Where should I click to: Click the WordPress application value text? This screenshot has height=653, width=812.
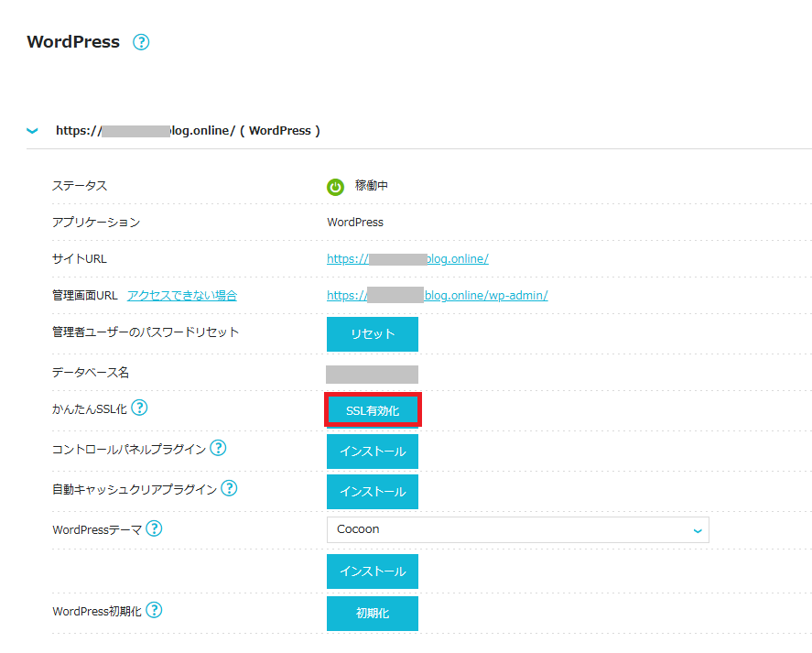pos(355,223)
